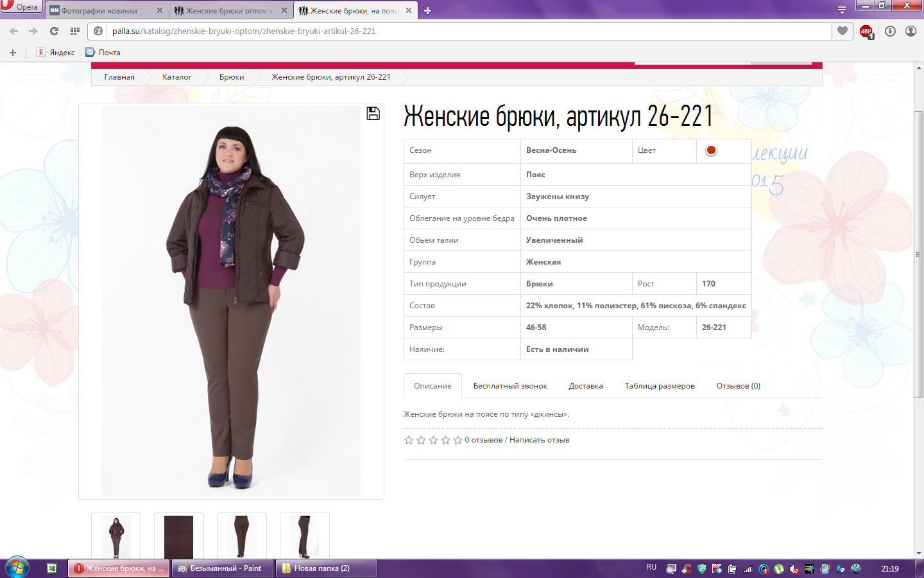Select the second thumbnail of fabric close-up

pos(179,536)
